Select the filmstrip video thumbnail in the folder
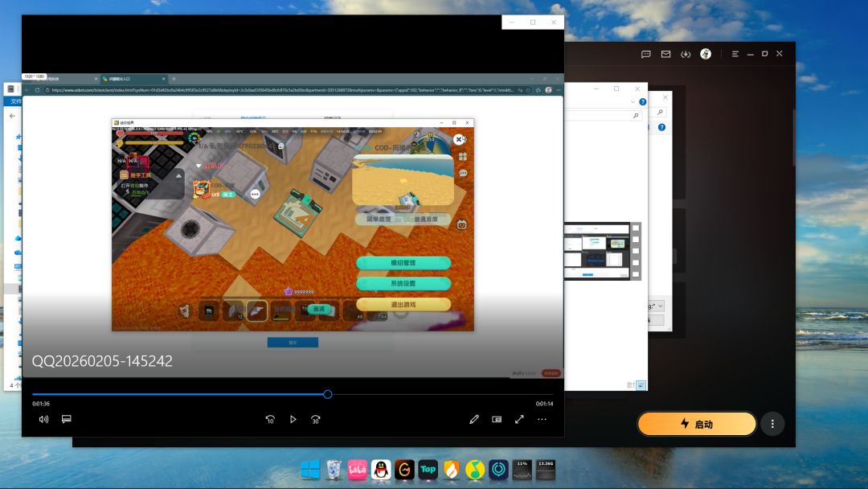The image size is (868, 489). tap(602, 251)
